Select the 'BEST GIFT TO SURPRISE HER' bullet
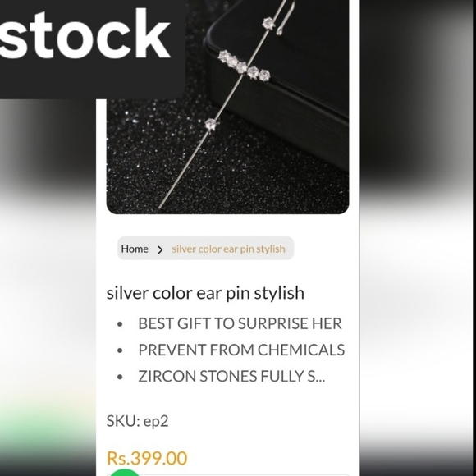The height and width of the screenshot is (476, 476). click(240, 323)
